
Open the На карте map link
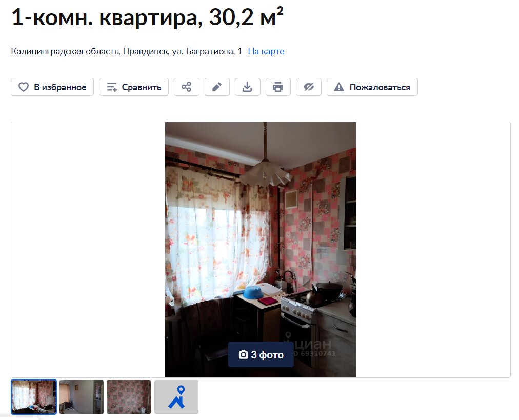(266, 51)
